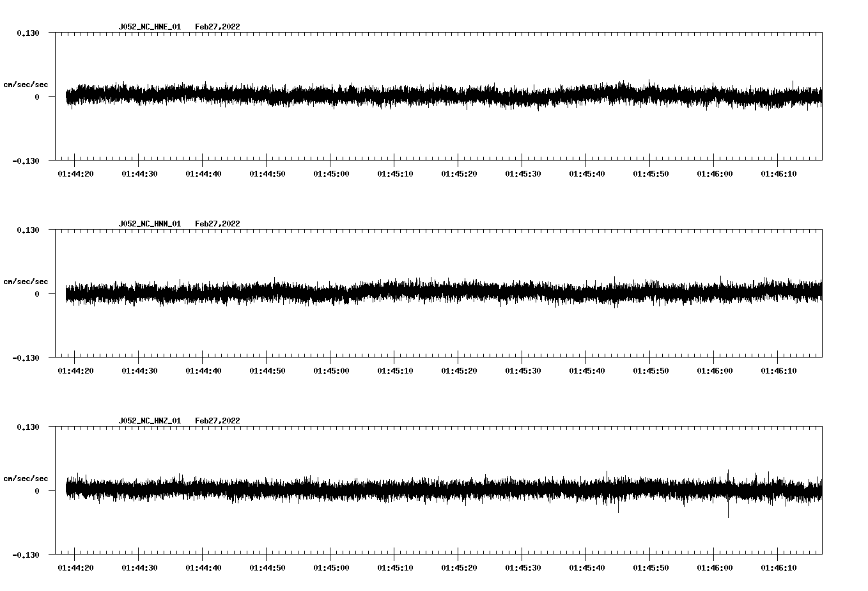Click 01:44:50 time label under HNZ plot

267,568
